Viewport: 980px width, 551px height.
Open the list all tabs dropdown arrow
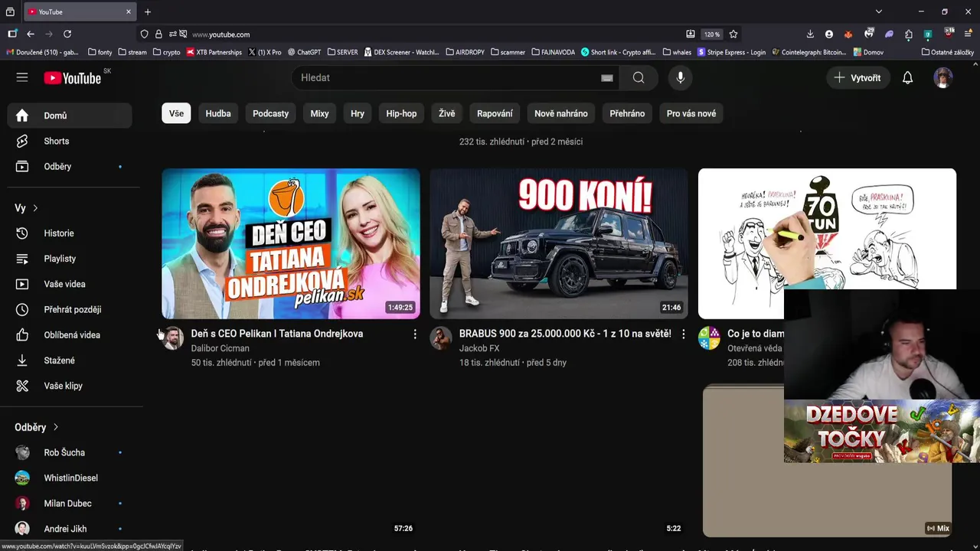[x=879, y=11]
